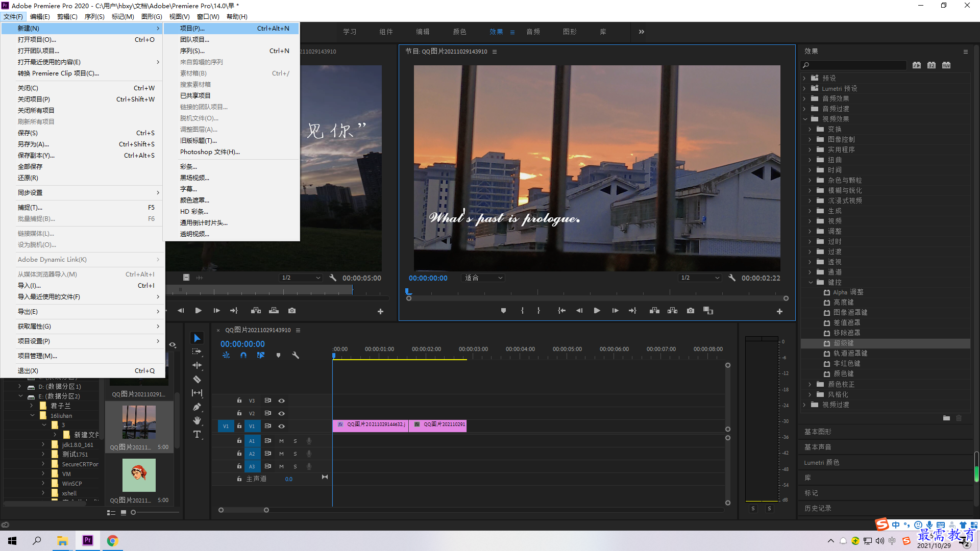The height and width of the screenshot is (551, 980).
Task: Toggle linked selection in the timeline
Action: [x=261, y=355]
